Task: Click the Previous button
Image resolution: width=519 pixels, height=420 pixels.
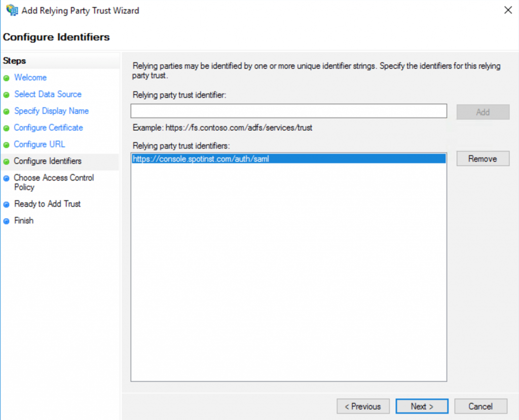Action: pyautogui.click(x=363, y=406)
